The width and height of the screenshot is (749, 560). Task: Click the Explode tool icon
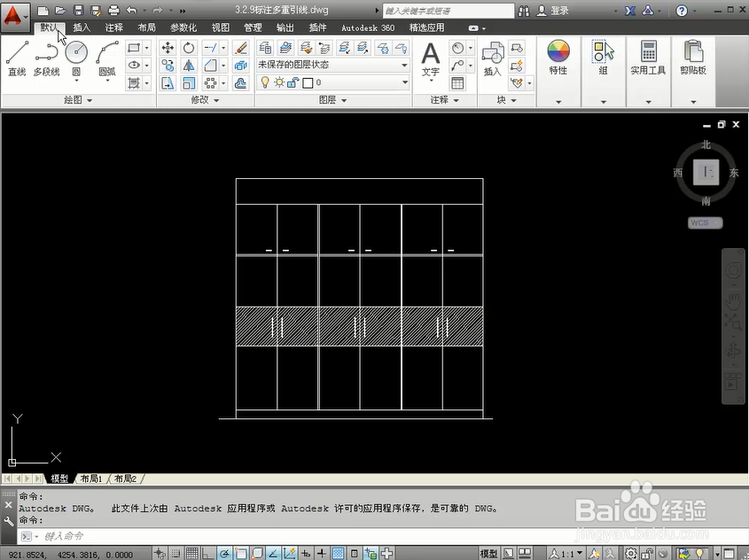coord(241,66)
